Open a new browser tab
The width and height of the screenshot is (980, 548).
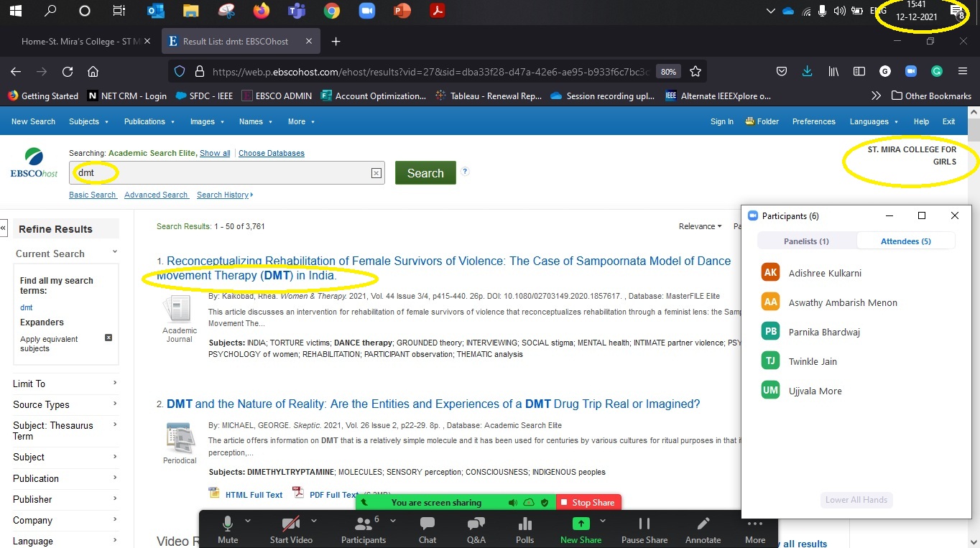click(x=336, y=42)
